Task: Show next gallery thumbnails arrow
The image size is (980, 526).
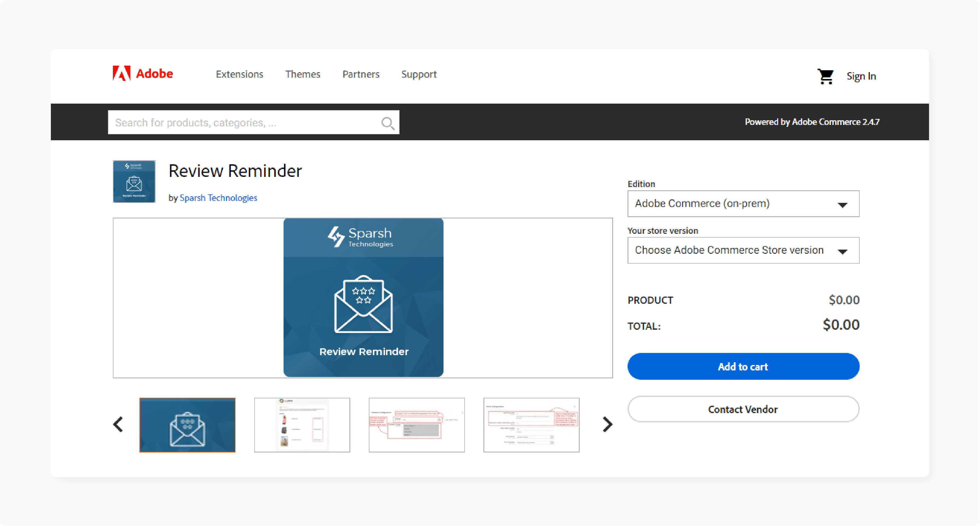Action: 608,425
